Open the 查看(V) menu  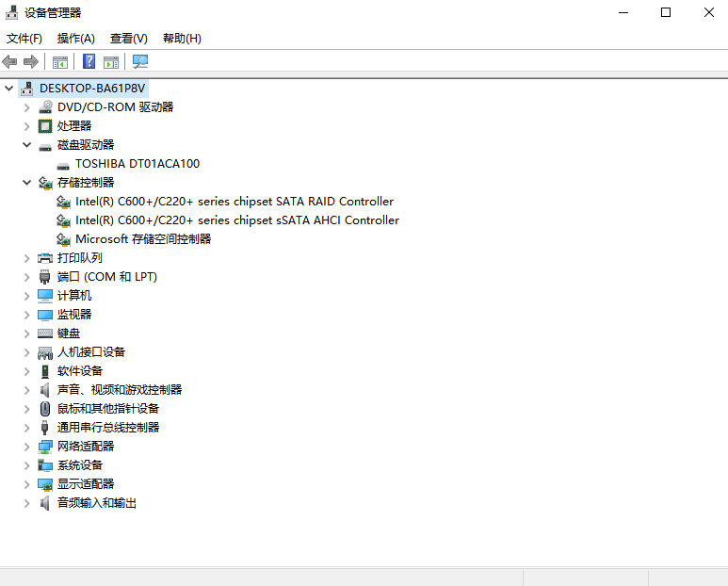129,39
